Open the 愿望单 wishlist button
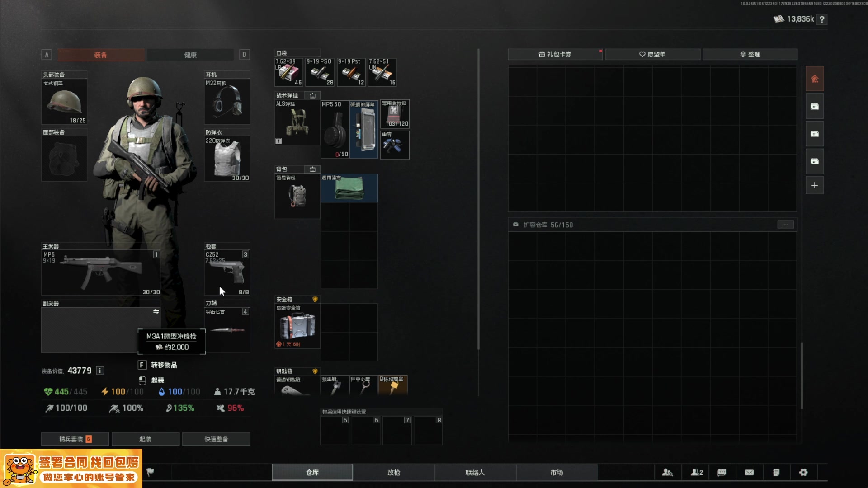The image size is (868, 488). (652, 54)
